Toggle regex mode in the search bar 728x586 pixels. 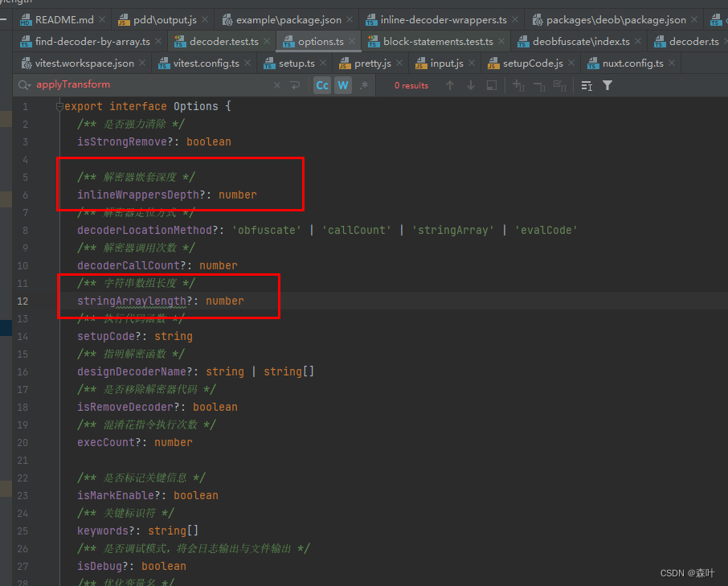tap(362, 84)
